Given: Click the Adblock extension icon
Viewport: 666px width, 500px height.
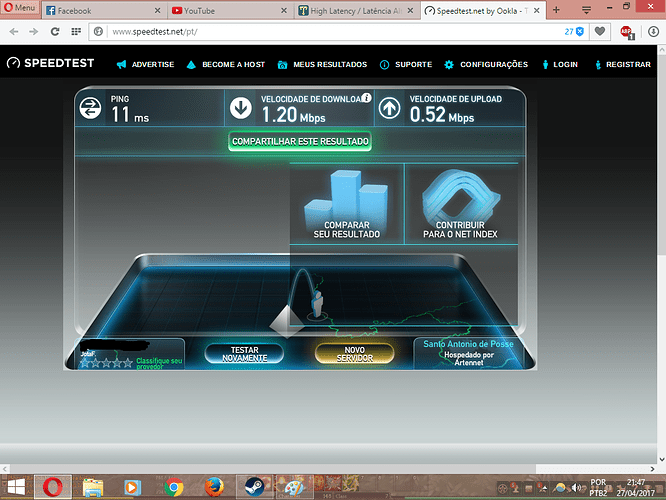Looking at the screenshot, I should 626,31.
